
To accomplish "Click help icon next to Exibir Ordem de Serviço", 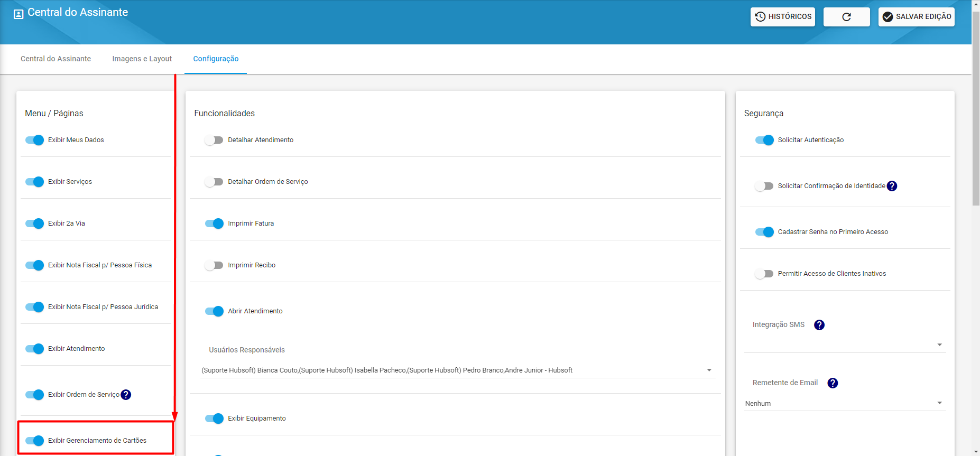I will (x=126, y=395).
